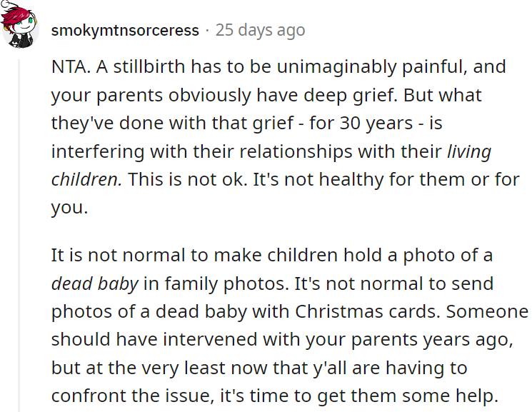Screen dimensions: 532x412
Task: Click the word 'you.' ending the first paragraph
Action: click(x=69, y=208)
